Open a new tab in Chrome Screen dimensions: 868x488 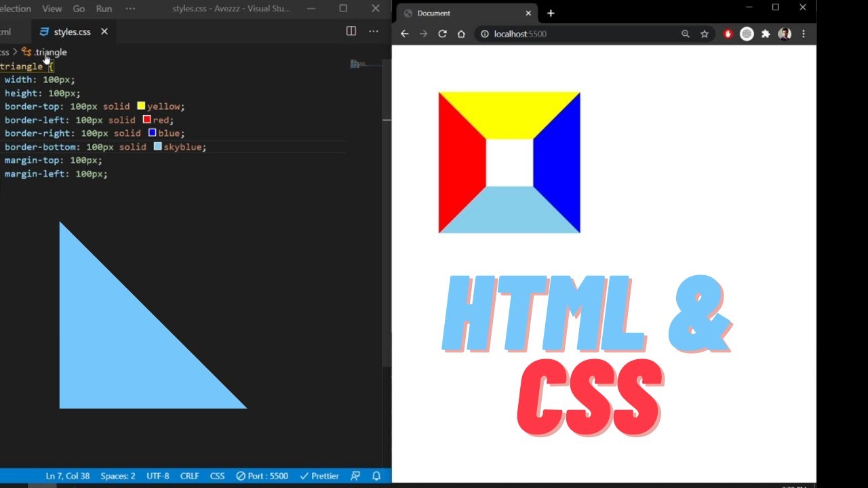[x=551, y=14]
